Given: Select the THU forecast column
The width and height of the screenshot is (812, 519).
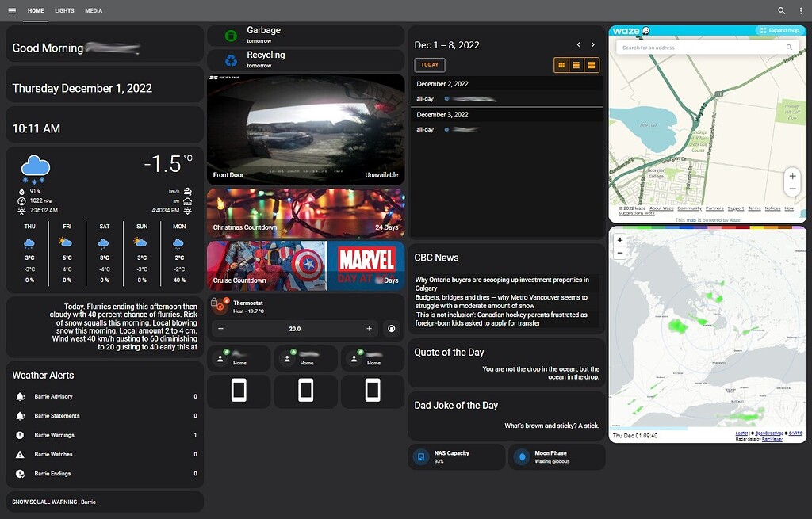Looking at the screenshot, I should (29, 254).
